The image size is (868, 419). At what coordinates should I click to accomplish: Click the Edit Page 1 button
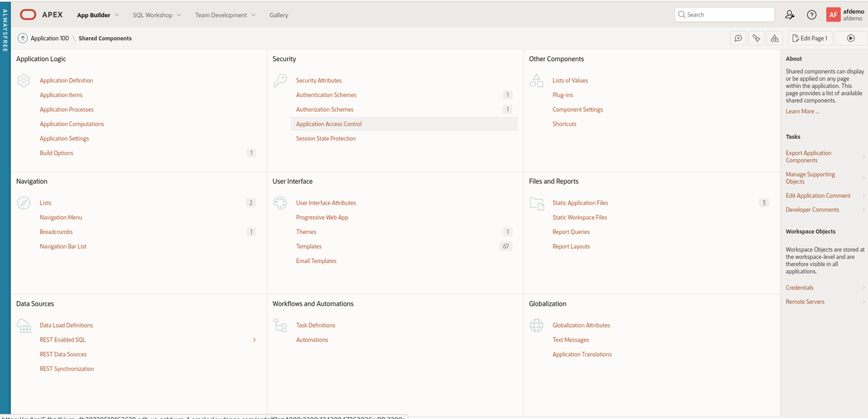[x=810, y=38]
